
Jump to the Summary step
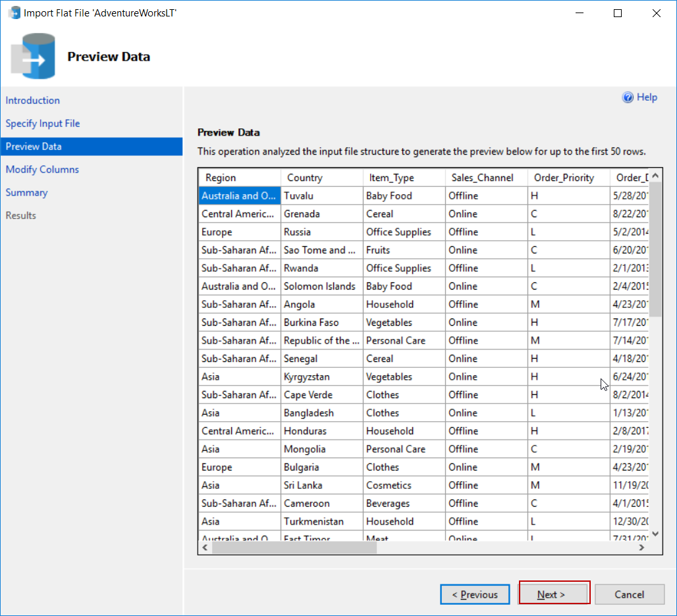(x=27, y=193)
